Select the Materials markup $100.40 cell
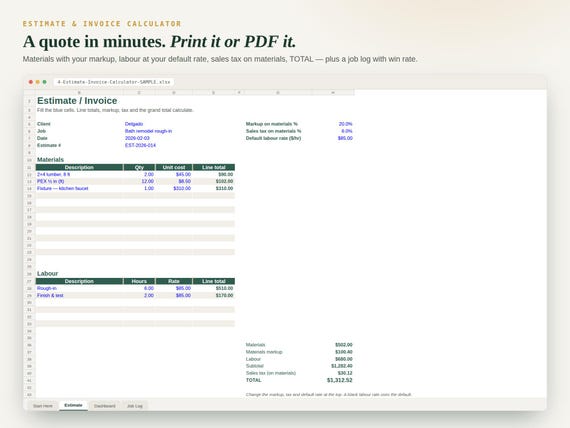 pyautogui.click(x=344, y=352)
